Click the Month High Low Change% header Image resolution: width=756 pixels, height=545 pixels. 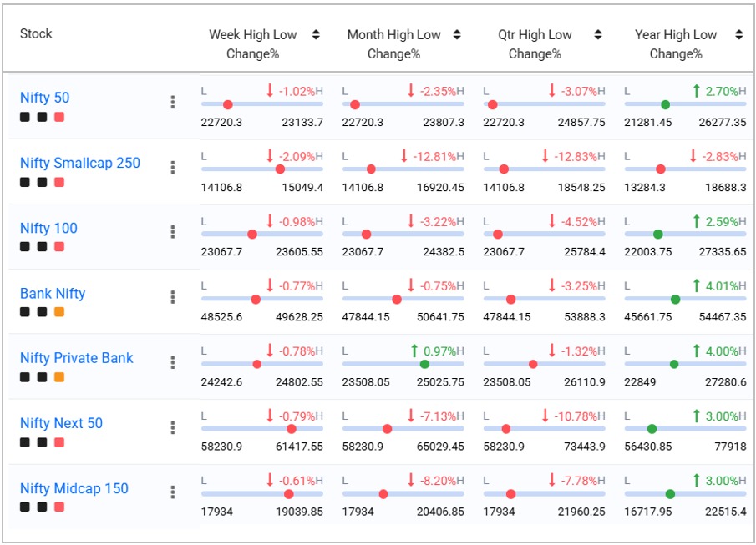click(394, 44)
